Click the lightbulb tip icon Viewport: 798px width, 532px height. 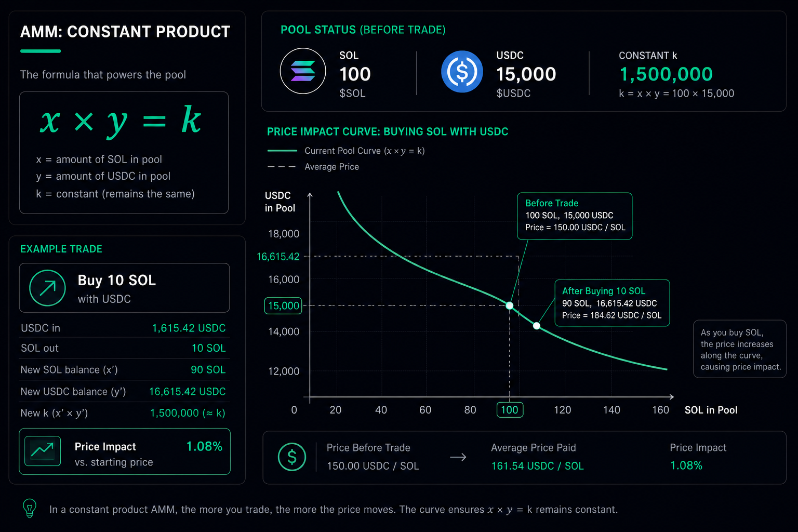click(x=30, y=508)
